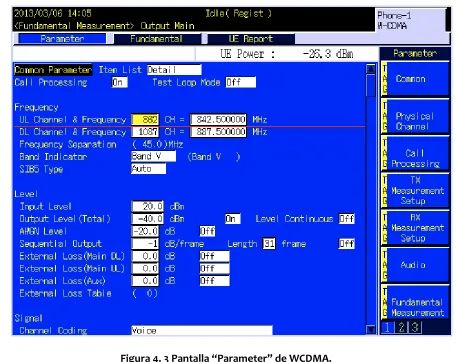The image size is (456, 362).
Task: Toggle Sequential Output Off field
Action: 346,244
